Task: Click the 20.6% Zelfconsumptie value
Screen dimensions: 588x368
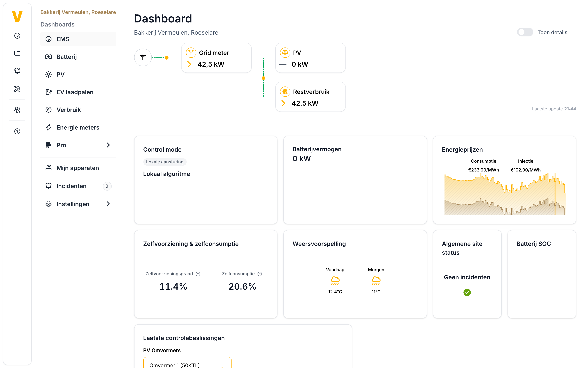Action: coord(242,286)
